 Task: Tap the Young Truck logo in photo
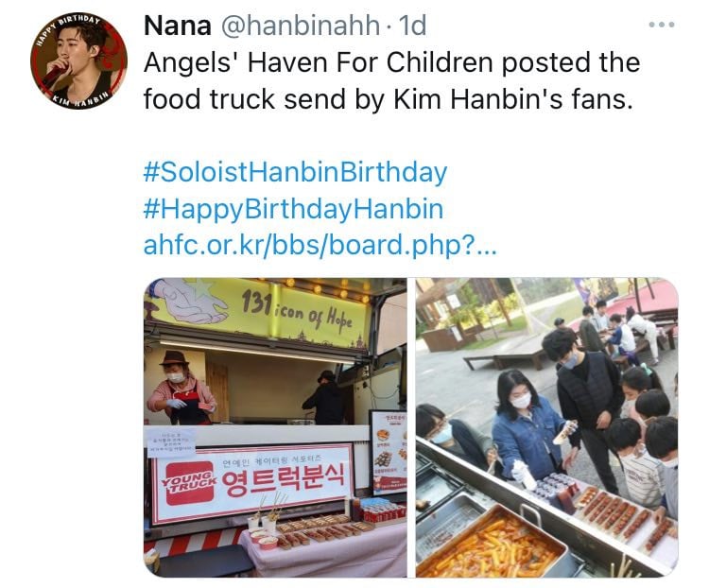point(189,483)
